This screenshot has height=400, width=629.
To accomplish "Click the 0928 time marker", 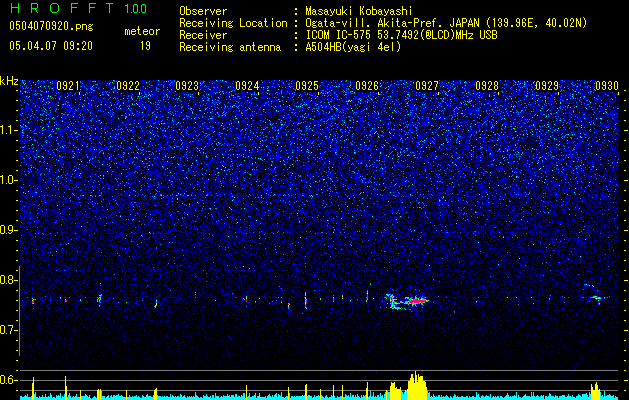I will click(487, 85).
